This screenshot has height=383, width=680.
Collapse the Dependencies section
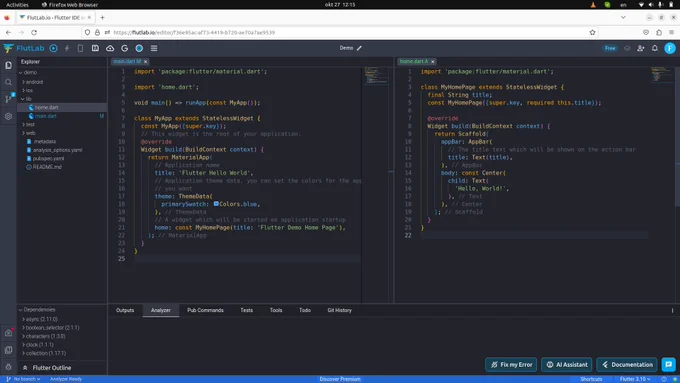[20, 310]
